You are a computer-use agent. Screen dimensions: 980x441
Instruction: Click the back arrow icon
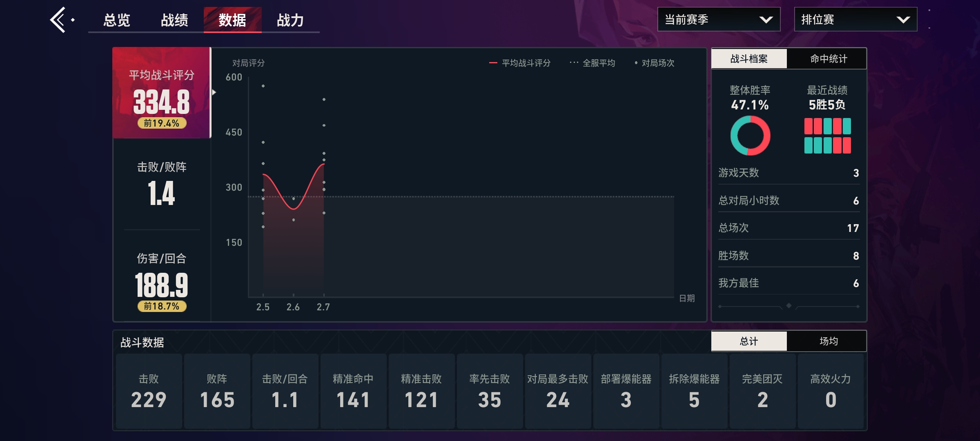pyautogui.click(x=58, y=20)
